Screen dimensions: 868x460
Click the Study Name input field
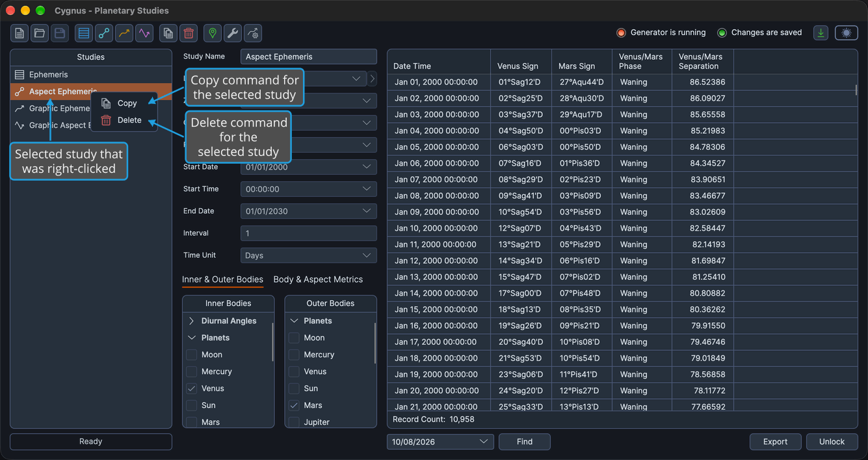pos(309,57)
